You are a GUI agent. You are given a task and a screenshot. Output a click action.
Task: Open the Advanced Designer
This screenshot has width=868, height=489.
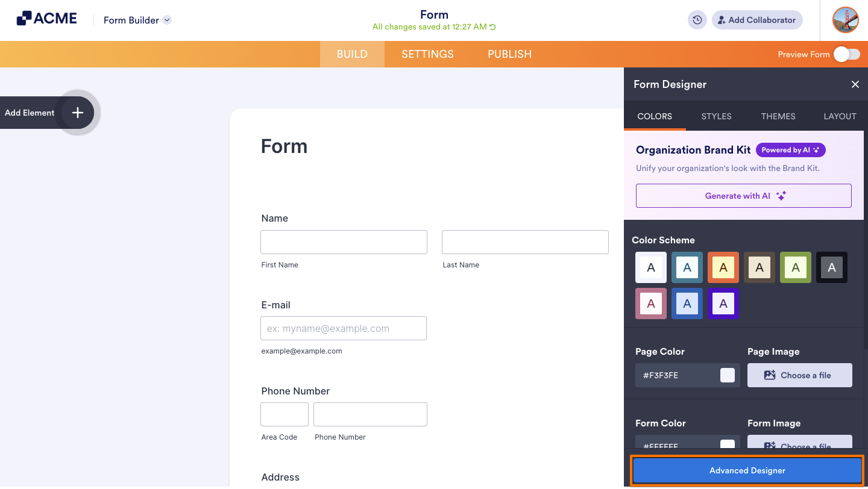(x=747, y=470)
